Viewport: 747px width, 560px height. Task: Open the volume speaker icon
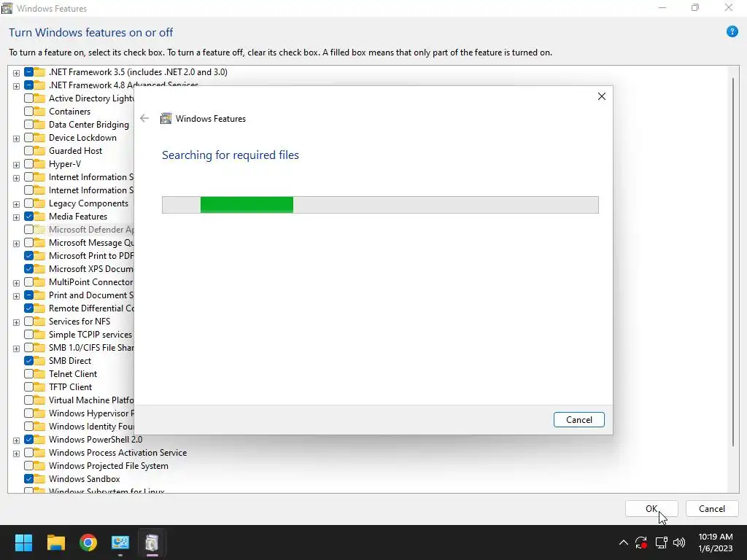[x=679, y=542]
